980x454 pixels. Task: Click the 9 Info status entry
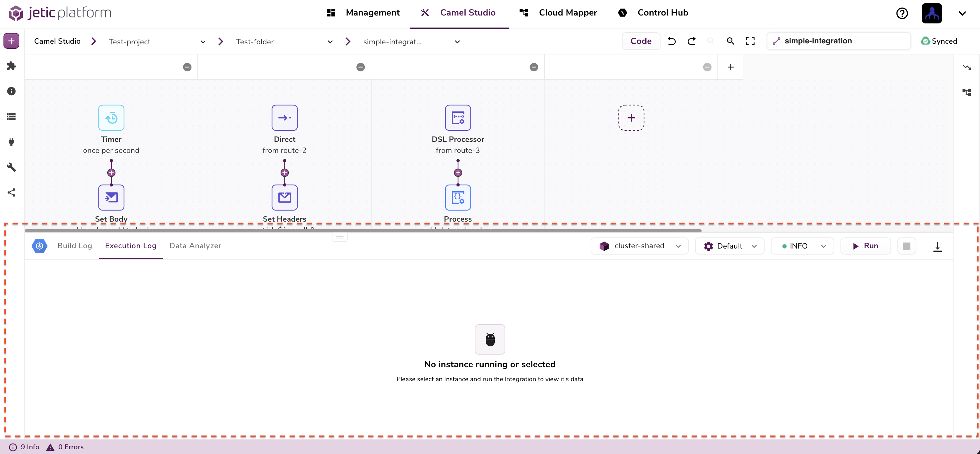point(24,447)
